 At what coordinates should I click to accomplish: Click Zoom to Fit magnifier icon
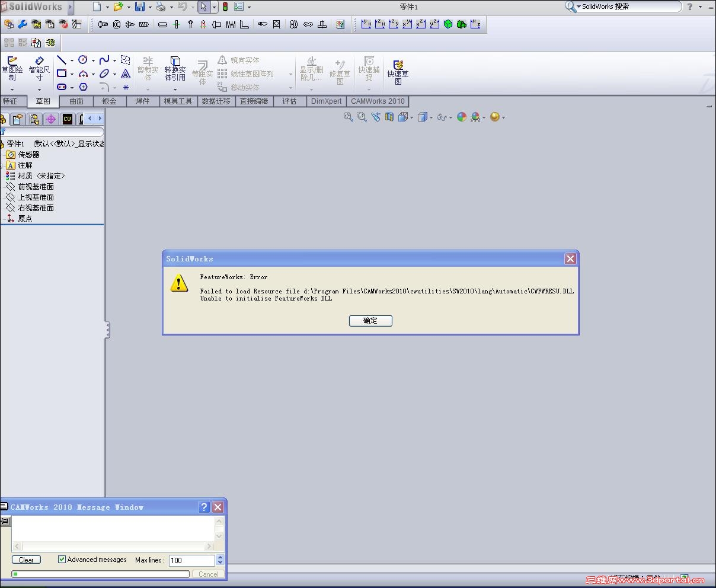[x=349, y=117]
